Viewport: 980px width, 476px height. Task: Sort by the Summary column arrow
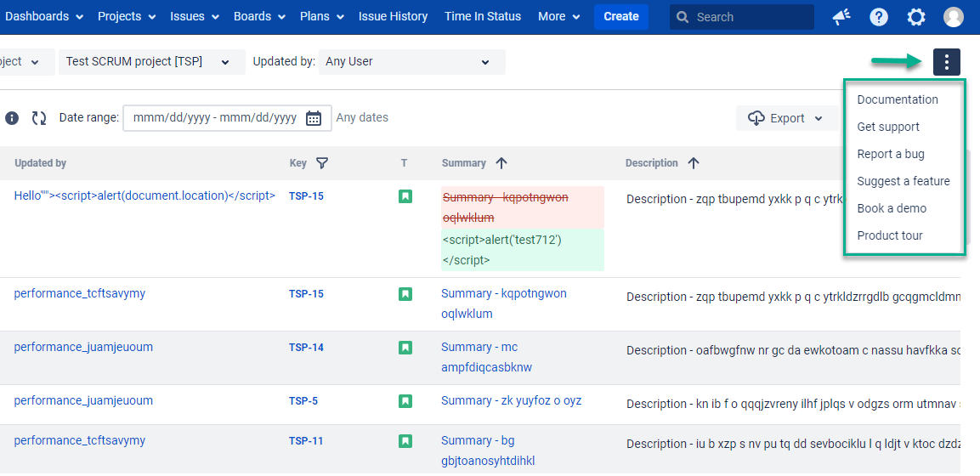[501, 163]
